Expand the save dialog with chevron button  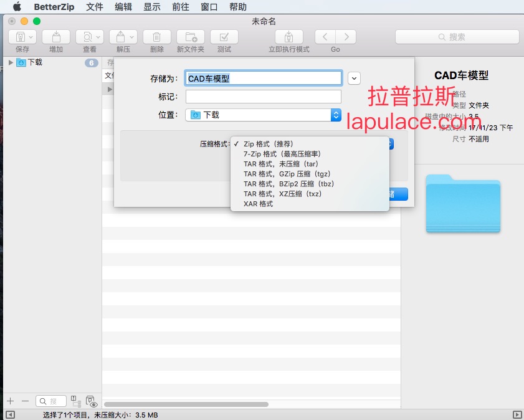[x=355, y=79]
